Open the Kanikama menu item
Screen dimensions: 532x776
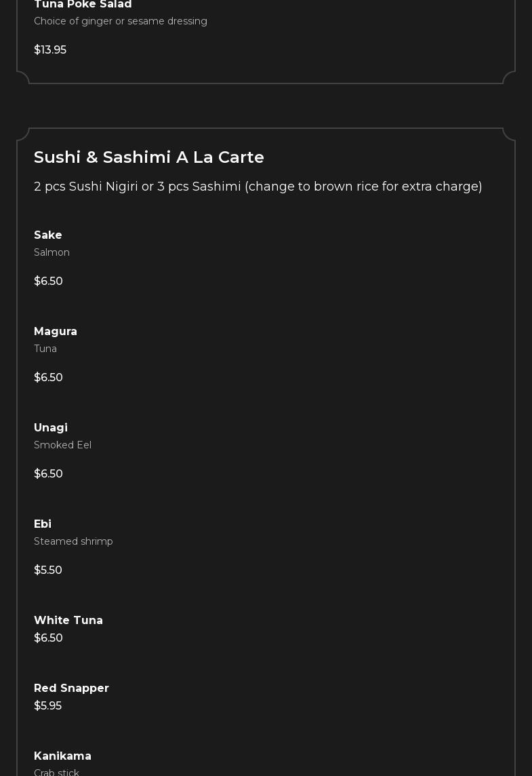[62, 756]
